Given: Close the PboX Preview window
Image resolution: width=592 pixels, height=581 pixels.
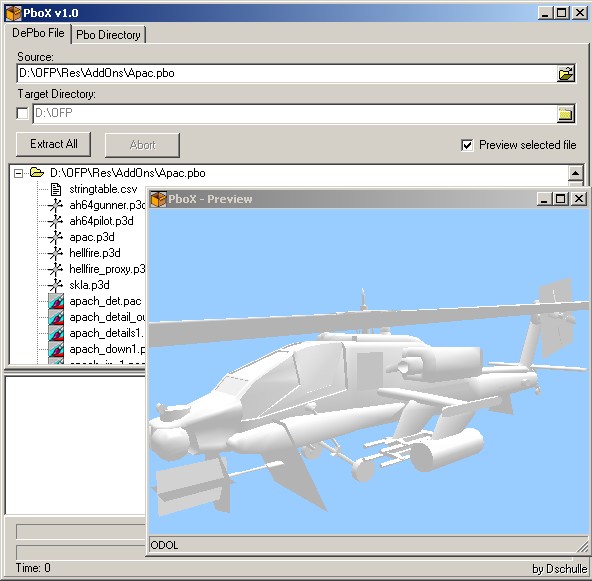Looking at the screenshot, I should pos(579,199).
